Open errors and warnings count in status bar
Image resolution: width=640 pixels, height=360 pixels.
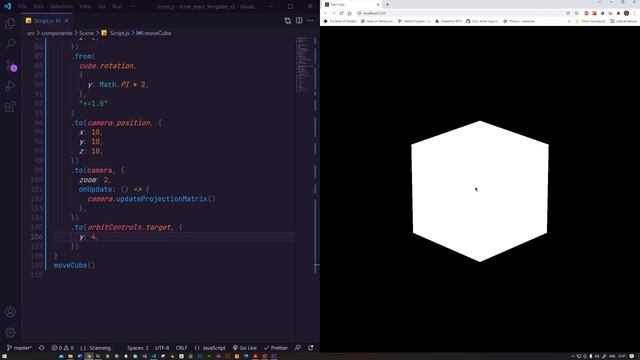point(62,348)
